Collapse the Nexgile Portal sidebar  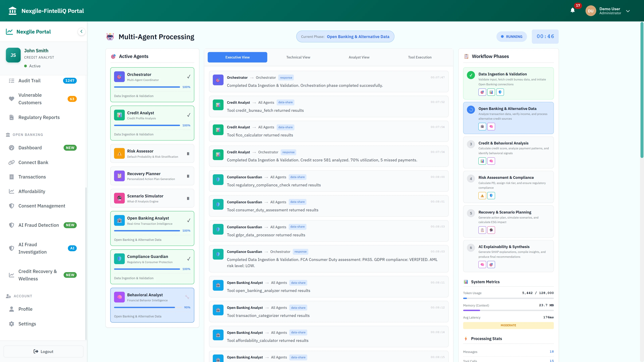81,32
